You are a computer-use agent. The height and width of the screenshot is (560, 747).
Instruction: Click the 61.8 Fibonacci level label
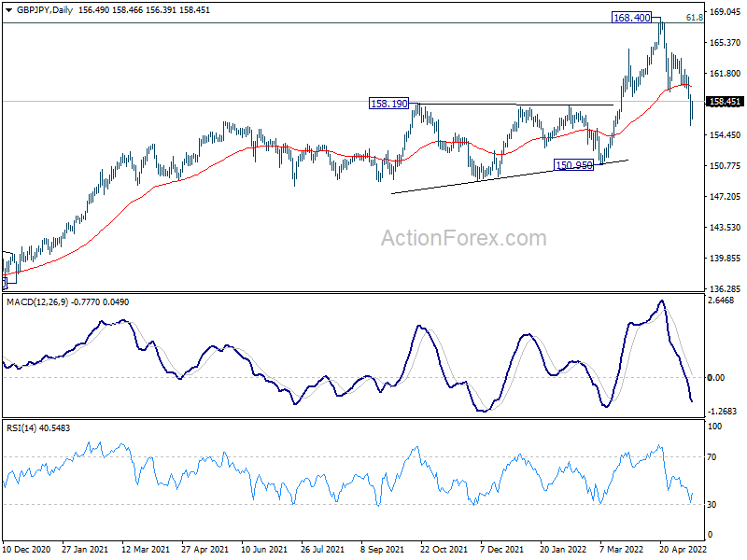pos(694,18)
